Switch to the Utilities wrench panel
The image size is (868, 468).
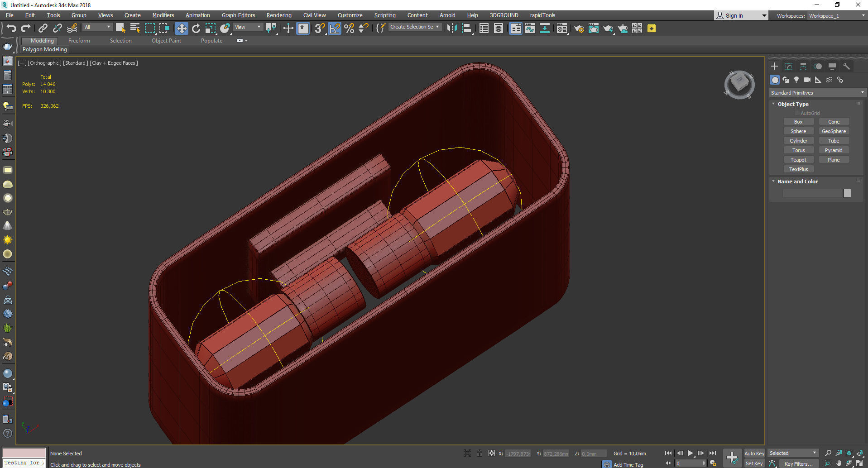coord(847,67)
